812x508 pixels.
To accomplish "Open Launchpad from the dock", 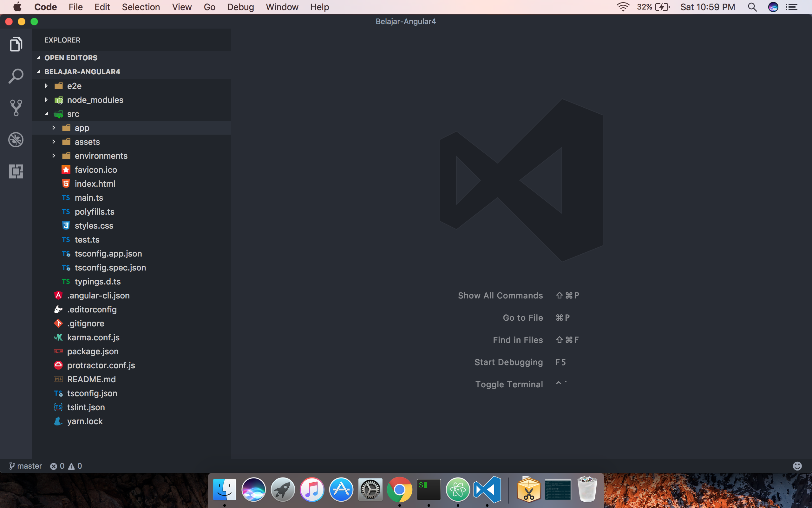I will [283, 489].
